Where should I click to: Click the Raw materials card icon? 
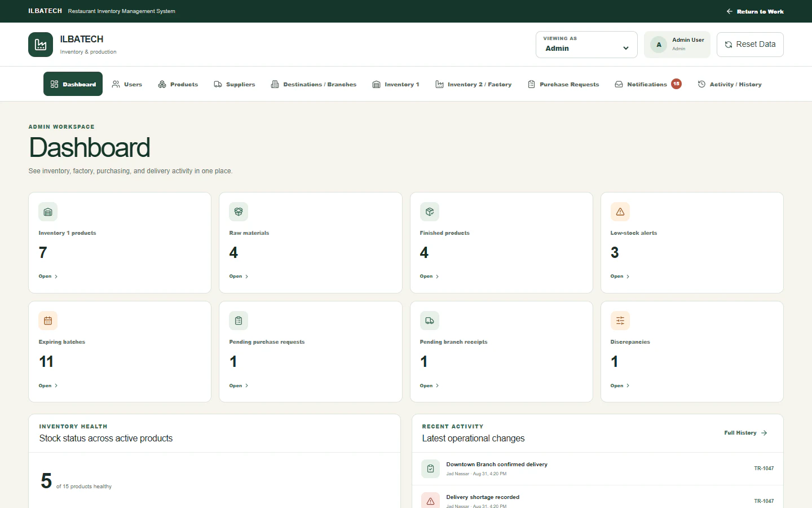[239, 212]
